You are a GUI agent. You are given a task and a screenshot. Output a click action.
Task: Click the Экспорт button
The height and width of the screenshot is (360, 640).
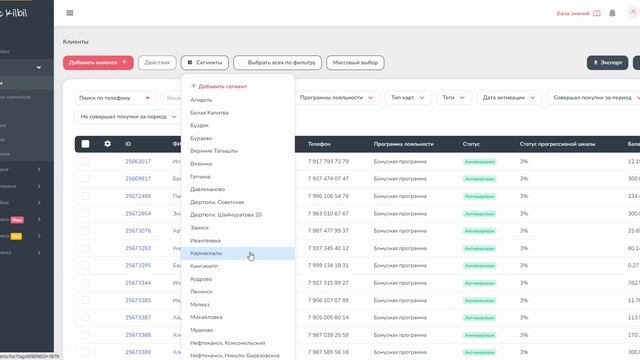[607, 62]
